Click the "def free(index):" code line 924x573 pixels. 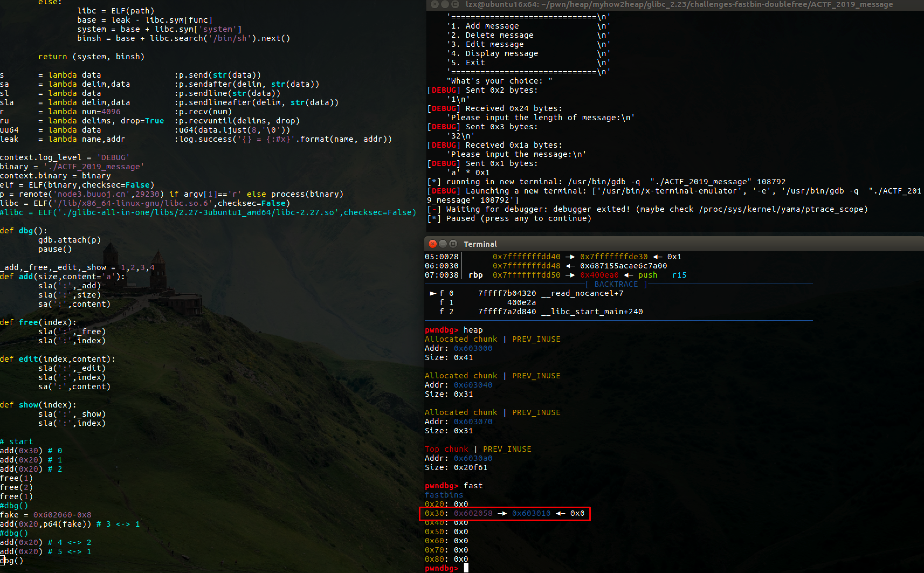tap(38, 323)
